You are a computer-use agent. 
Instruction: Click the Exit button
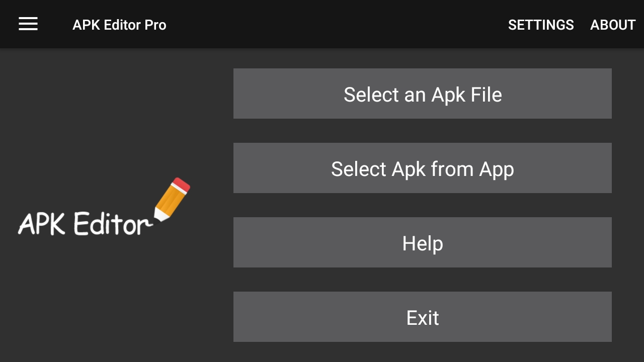423,317
